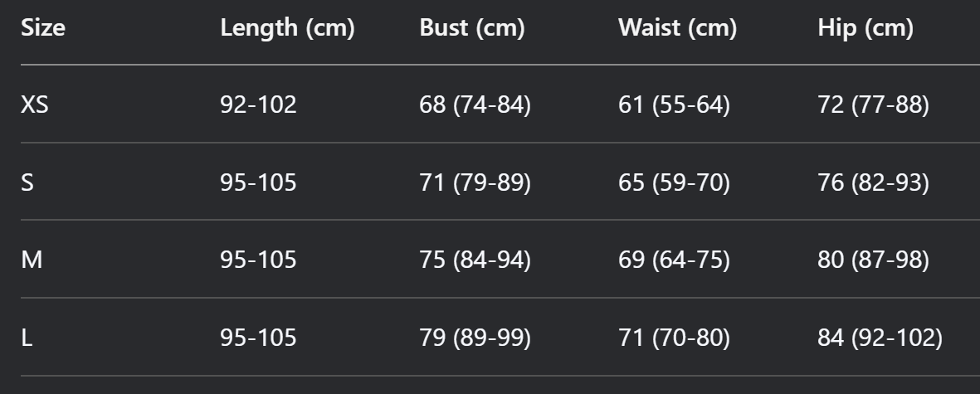Click the XS waist value 61 (55-64)
The image size is (980, 394).
(674, 105)
